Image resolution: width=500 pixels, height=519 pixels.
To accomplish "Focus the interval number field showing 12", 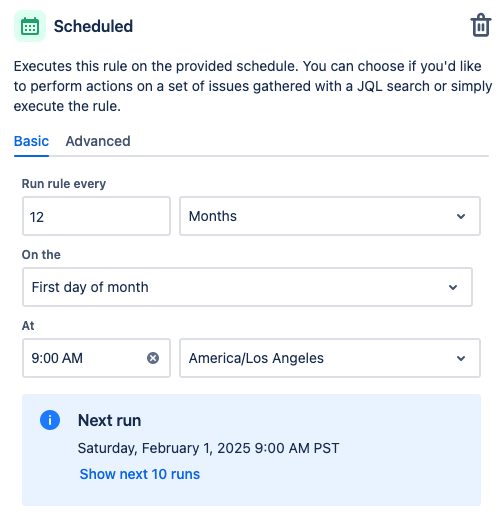I will pyautogui.click(x=96, y=216).
